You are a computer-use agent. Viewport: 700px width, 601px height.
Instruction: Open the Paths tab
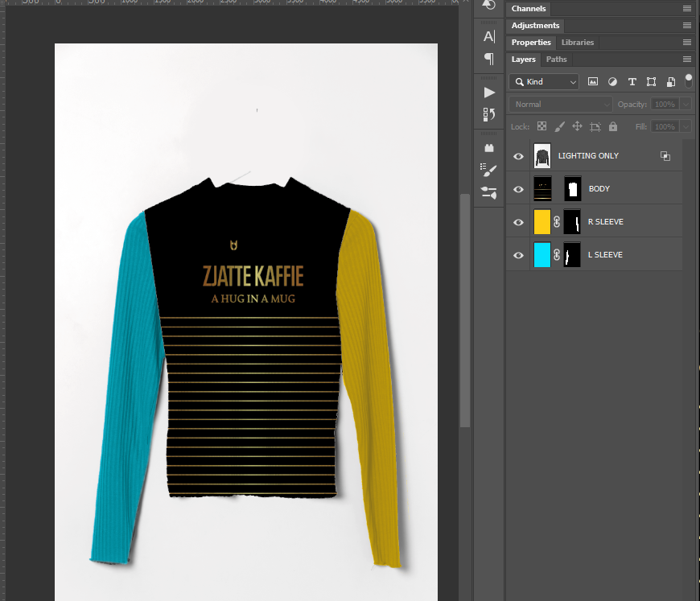(556, 59)
